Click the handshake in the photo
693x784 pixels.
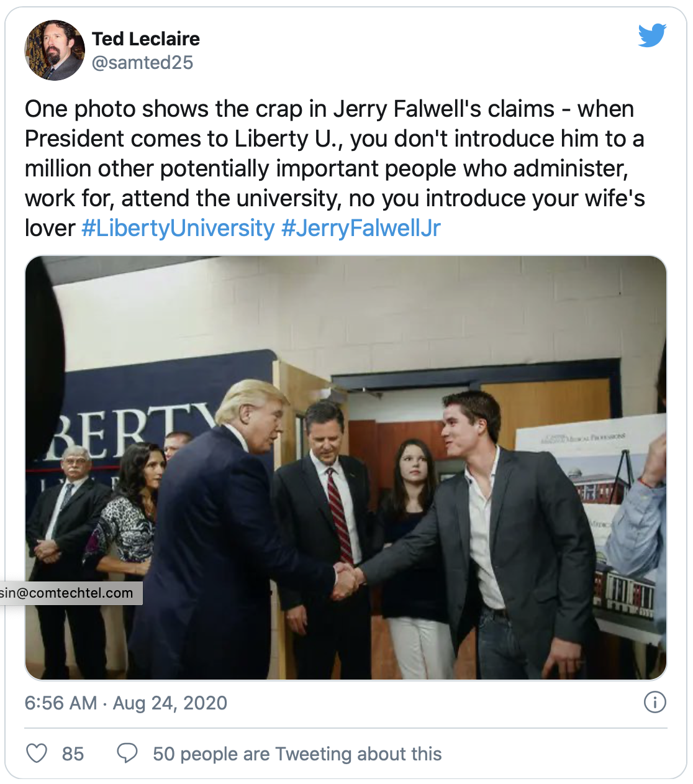click(x=346, y=580)
